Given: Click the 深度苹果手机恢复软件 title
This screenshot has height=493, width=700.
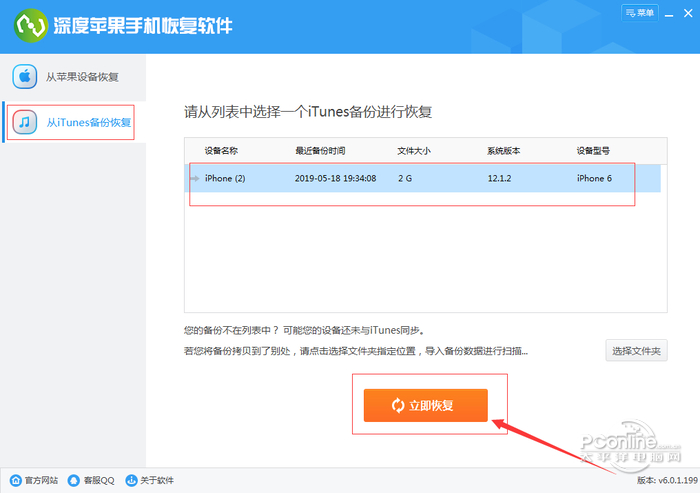Looking at the screenshot, I should tap(143, 25).
